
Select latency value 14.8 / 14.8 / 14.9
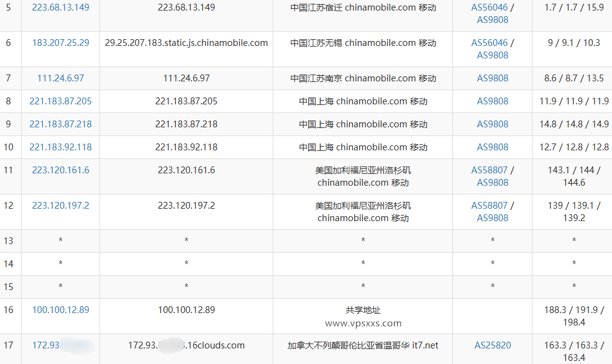click(x=573, y=124)
